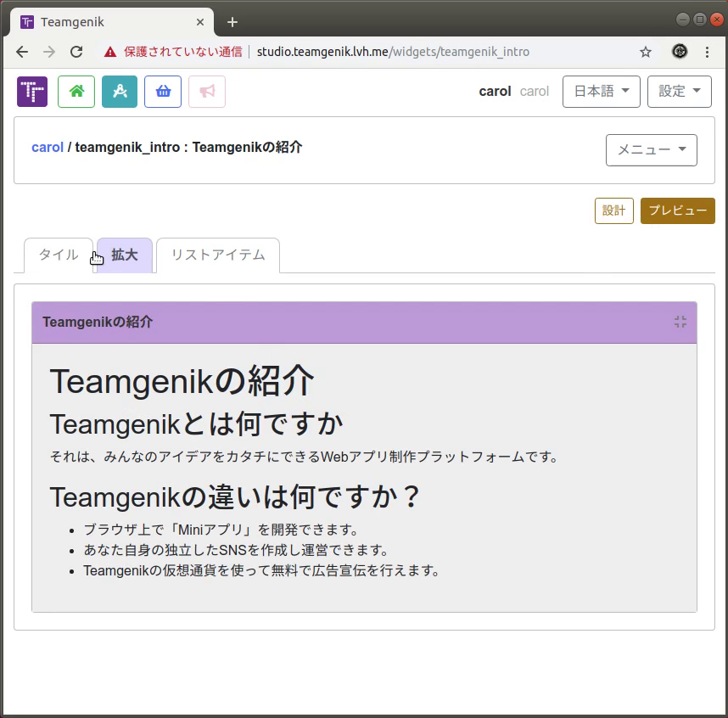Screen dimensions: 728x718
Task: Click the heading Teamgenikの違いは何ですか？
Action: pyautogui.click(x=235, y=497)
